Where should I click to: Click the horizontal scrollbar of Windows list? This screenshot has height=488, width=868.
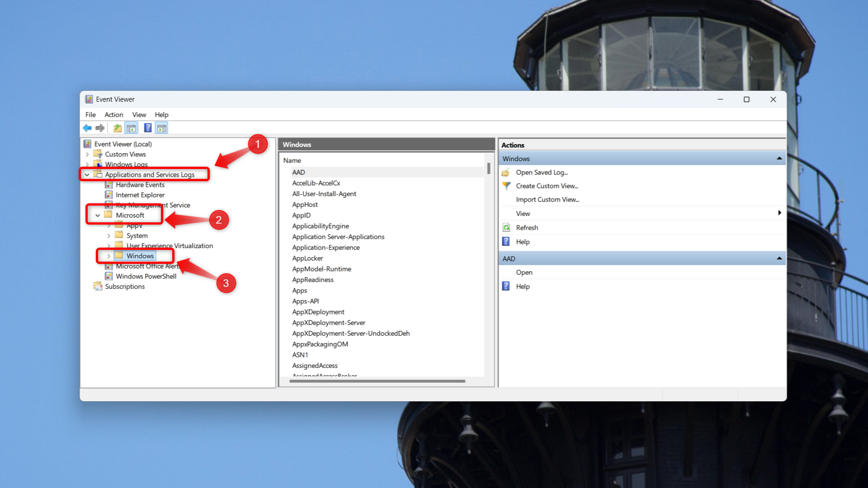click(377, 381)
